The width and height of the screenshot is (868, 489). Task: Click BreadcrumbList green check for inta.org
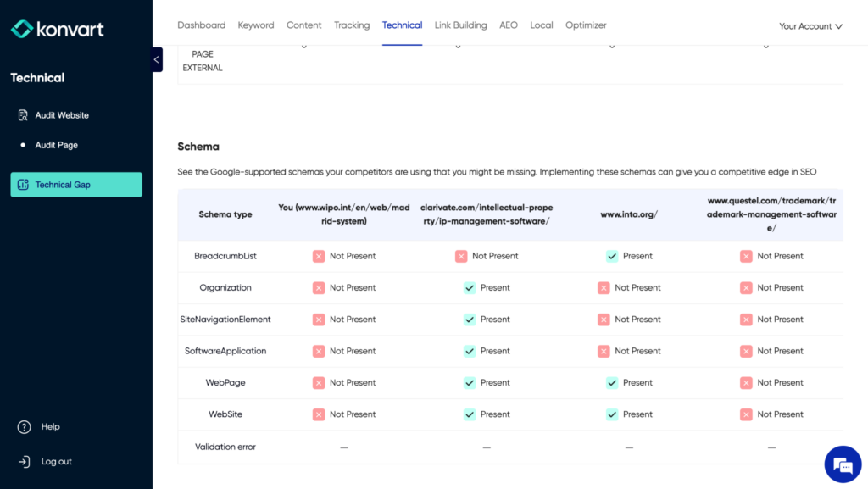[612, 256]
